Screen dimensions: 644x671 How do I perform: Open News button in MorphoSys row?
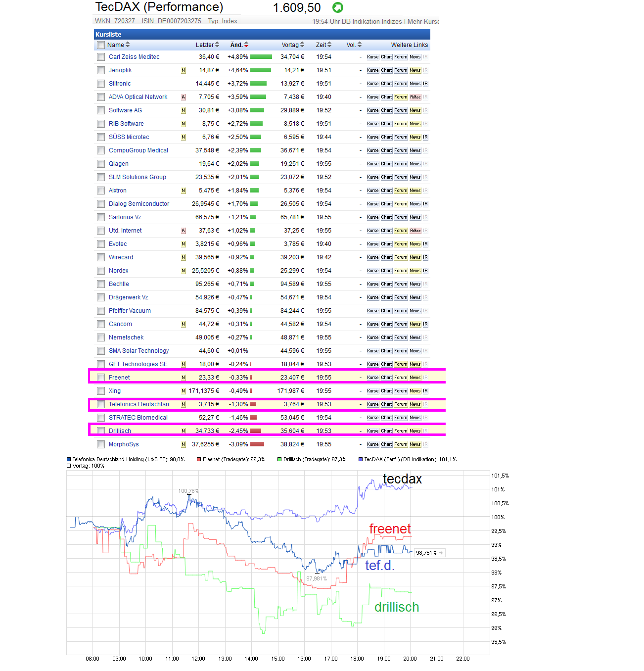coord(415,444)
